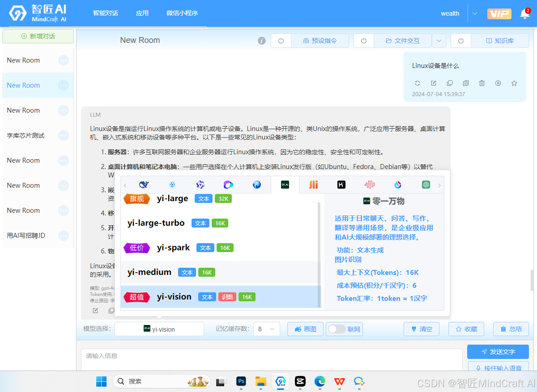Viewport: 537px width, 392px height.
Task: Star the Linux设备是什么 message
Action: pos(514,83)
